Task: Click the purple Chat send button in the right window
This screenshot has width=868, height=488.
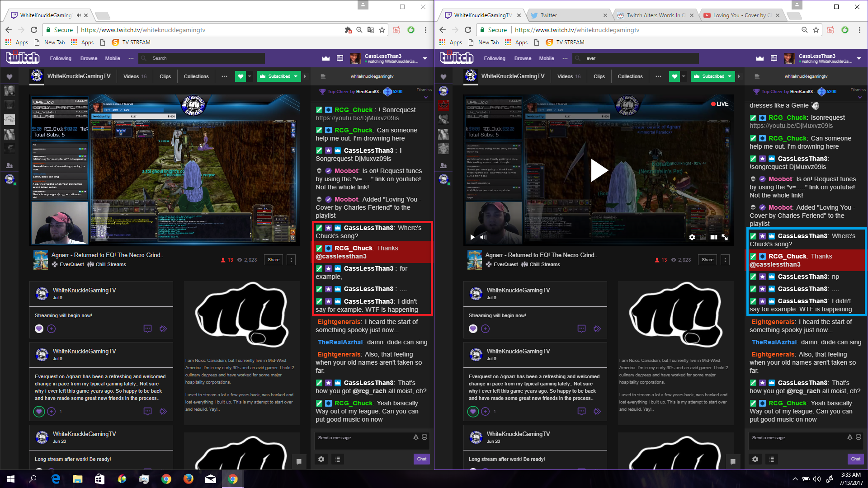Action: (855, 459)
